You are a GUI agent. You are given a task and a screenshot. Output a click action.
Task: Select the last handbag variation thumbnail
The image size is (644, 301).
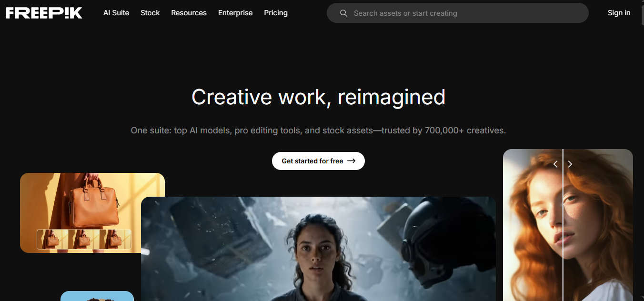(115, 239)
